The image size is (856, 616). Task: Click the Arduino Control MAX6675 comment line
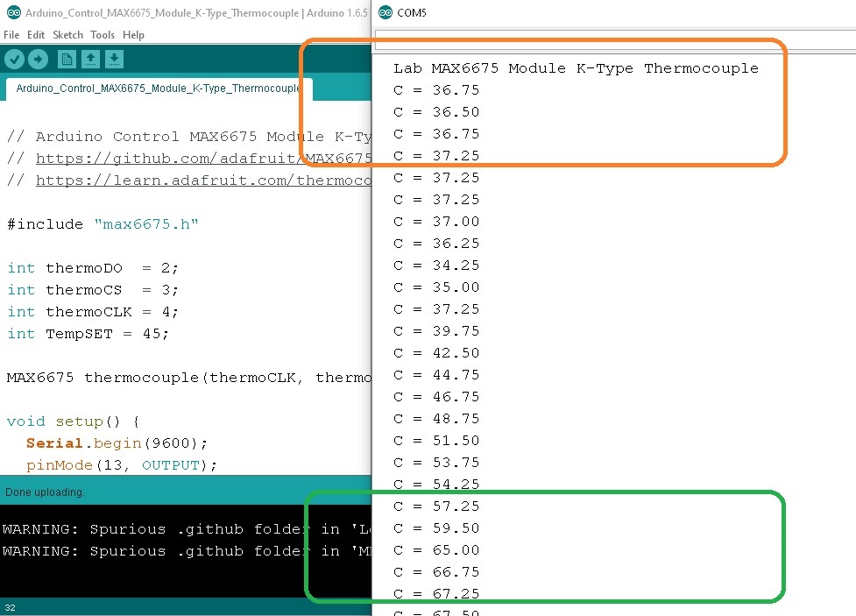coord(189,137)
